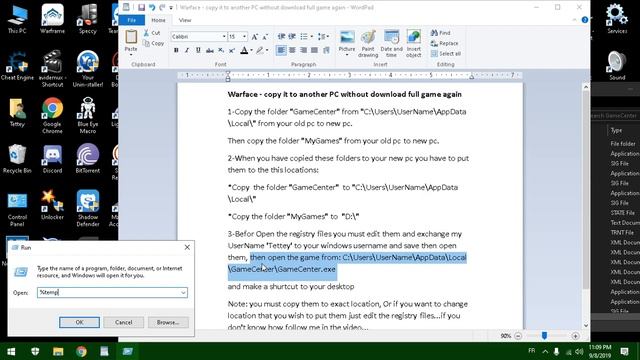
Task: Open the font size dropdown showing 15
Action: pyautogui.click(x=244, y=37)
